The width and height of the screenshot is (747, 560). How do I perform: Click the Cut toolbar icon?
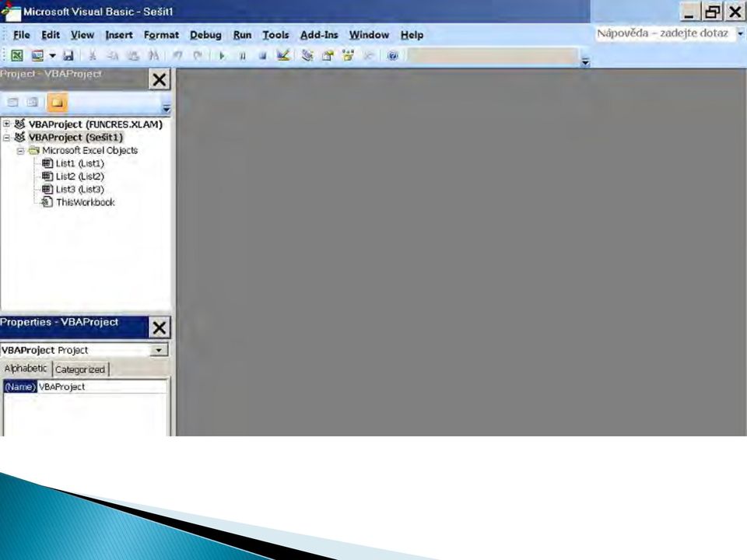coord(93,56)
